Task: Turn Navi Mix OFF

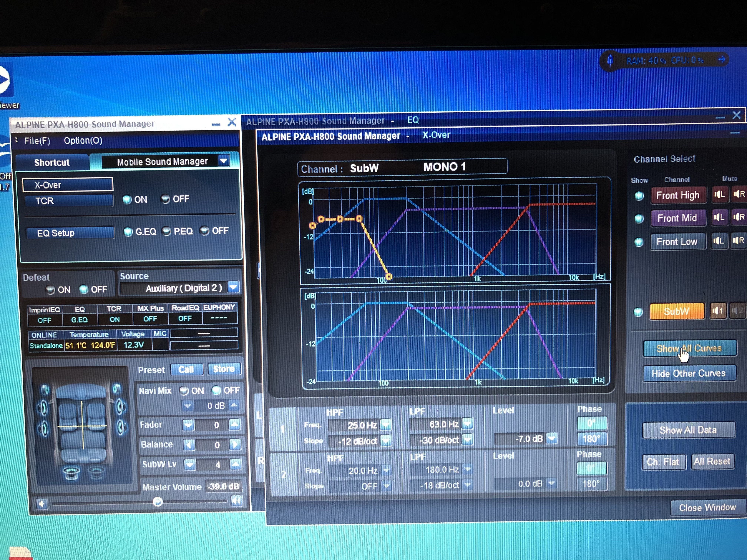Action: click(x=216, y=391)
